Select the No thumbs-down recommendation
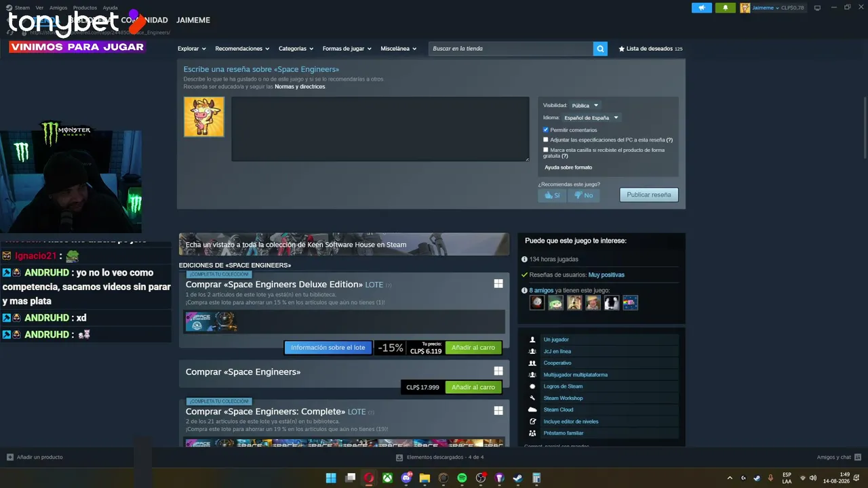868x488 pixels. coord(583,195)
